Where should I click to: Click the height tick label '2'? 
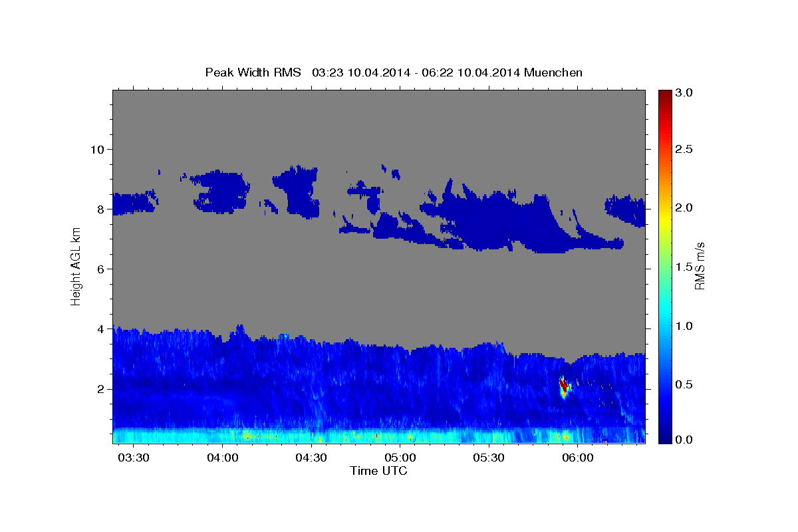pos(100,388)
